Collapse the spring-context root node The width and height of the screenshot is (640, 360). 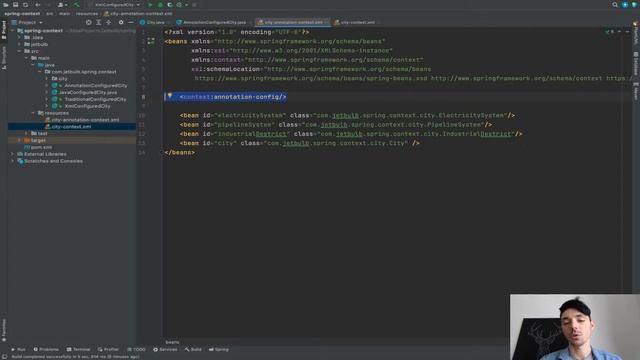pos(13,31)
